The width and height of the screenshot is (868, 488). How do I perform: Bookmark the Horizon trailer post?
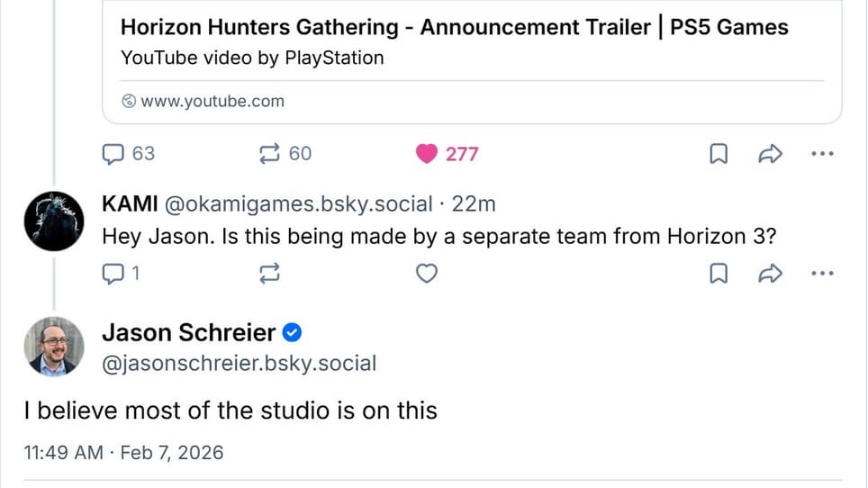click(x=719, y=155)
